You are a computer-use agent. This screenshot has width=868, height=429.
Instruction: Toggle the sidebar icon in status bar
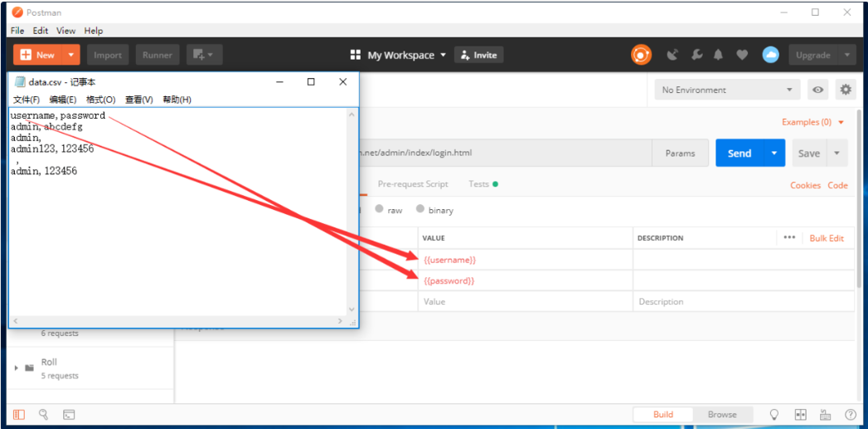tap(19, 415)
